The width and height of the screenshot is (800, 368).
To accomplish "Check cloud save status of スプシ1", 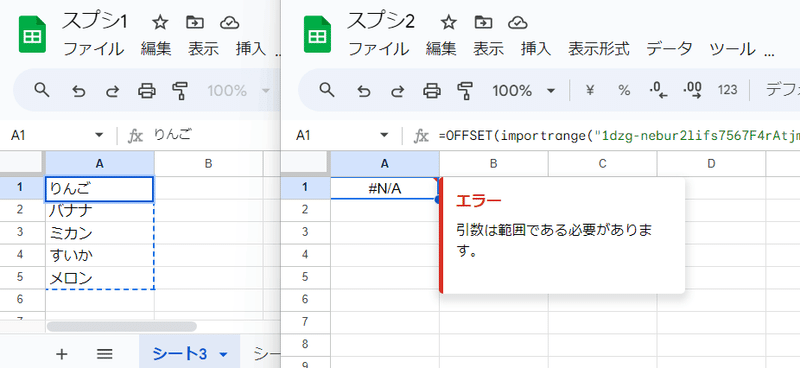I will tap(230, 22).
